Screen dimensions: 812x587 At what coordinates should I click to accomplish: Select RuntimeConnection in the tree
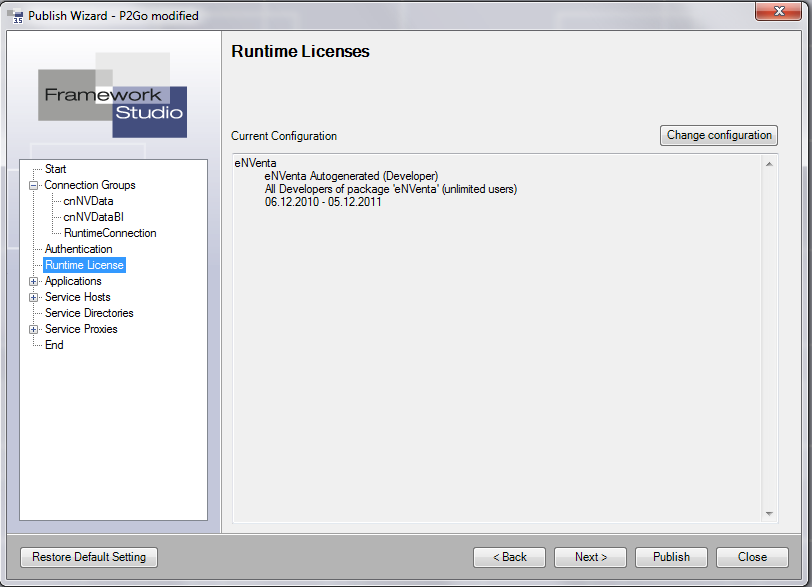click(110, 233)
